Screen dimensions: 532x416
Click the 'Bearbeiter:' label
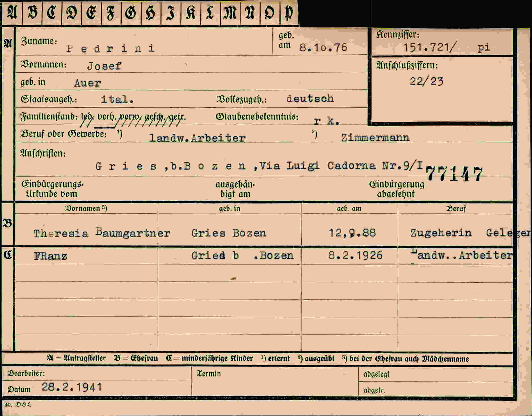coord(26,373)
